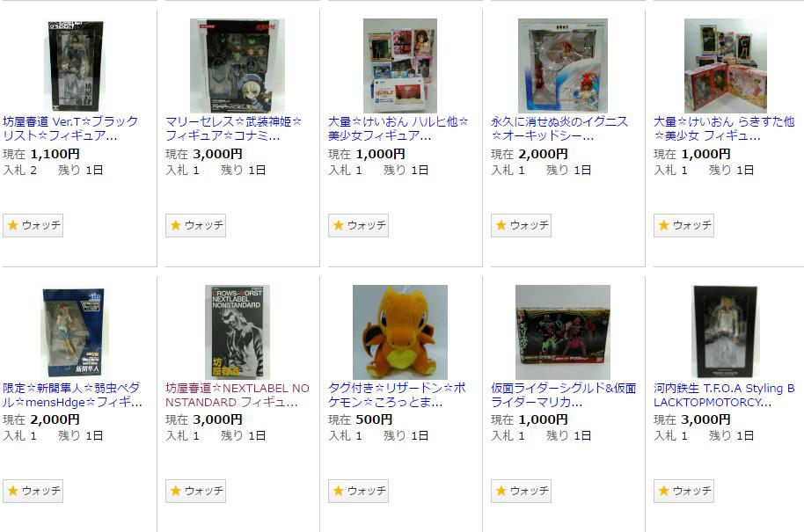Open タグ付き リザードン ポケモン title link
This screenshot has width=804, height=532.
[x=397, y=395]
